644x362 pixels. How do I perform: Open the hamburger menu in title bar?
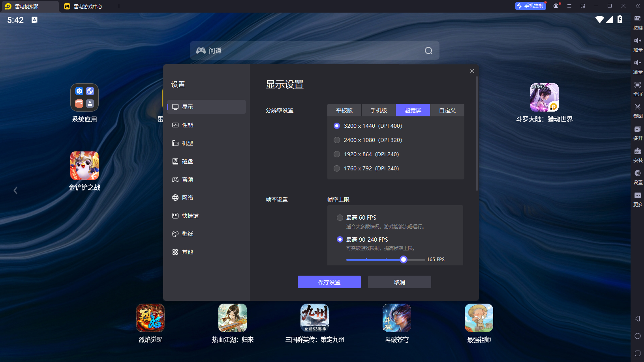(569, 6)
